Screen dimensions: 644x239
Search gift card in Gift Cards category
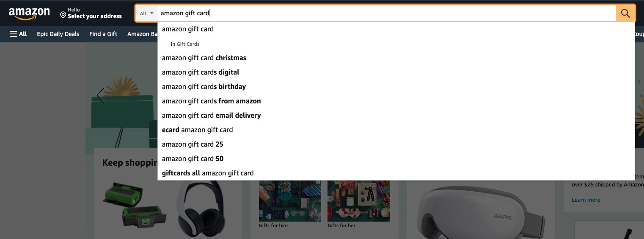(x=187, y=44)
